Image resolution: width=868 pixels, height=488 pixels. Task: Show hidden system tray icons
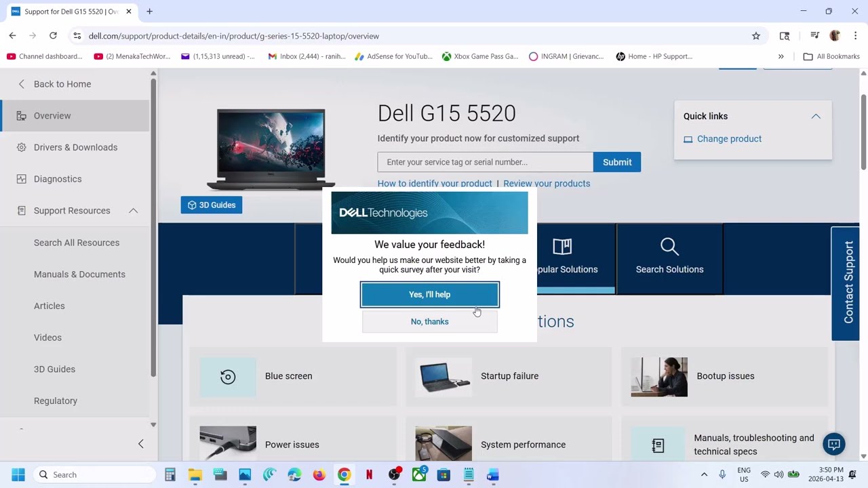tap(704, 475)
